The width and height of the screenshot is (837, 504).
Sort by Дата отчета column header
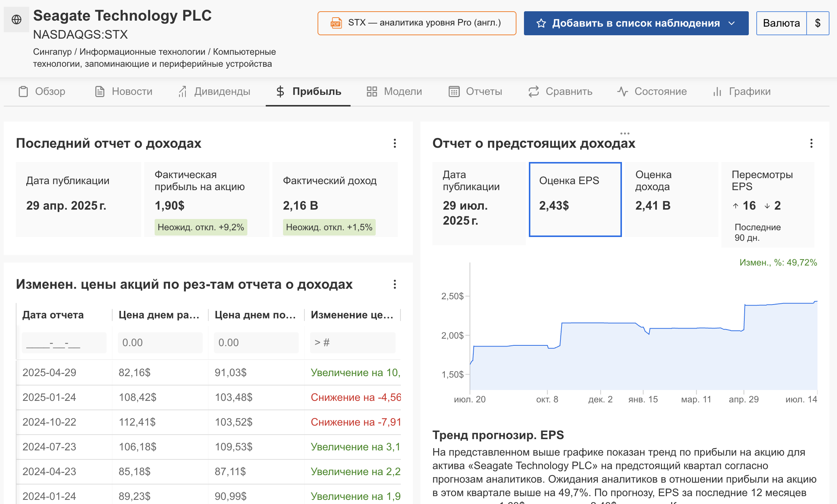pyautogui.click(x=53, y=315)
